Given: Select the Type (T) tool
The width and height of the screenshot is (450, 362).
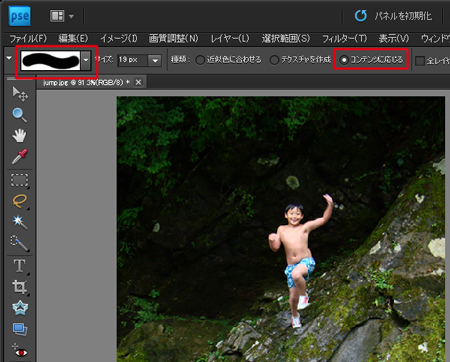Looking at the screenshot, I should pyautogui.click(x=19, y=266).
